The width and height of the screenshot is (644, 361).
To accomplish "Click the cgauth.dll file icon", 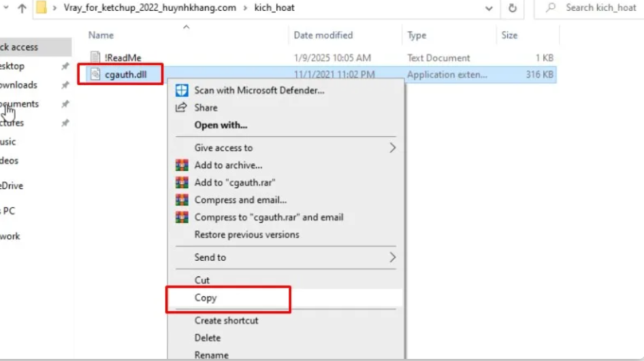I will (96, 74).
